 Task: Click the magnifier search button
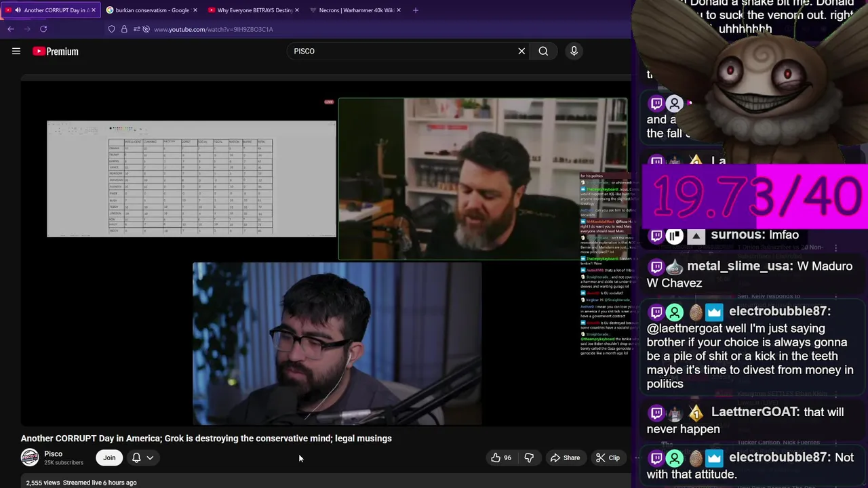coord(543,51)
